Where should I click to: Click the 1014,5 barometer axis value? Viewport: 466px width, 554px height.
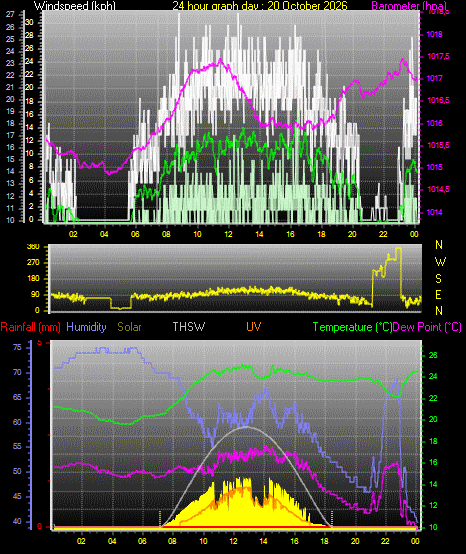coord(438,190)
